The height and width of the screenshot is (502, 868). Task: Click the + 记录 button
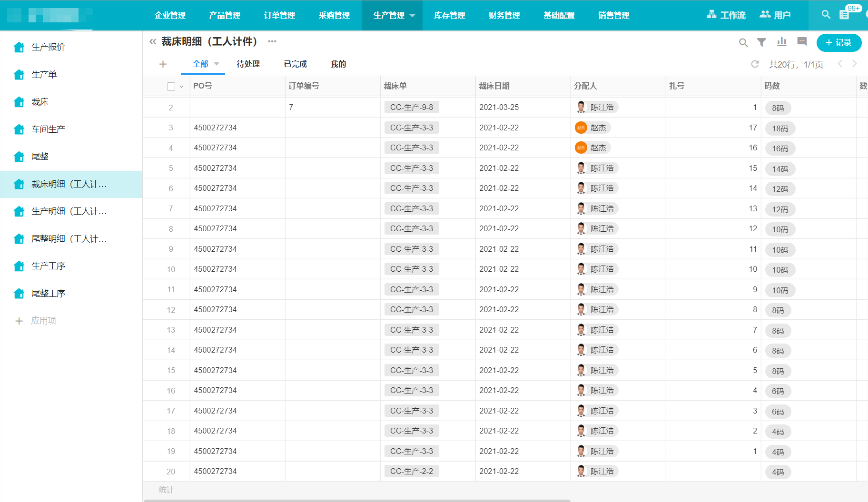(x=838, y=42)
